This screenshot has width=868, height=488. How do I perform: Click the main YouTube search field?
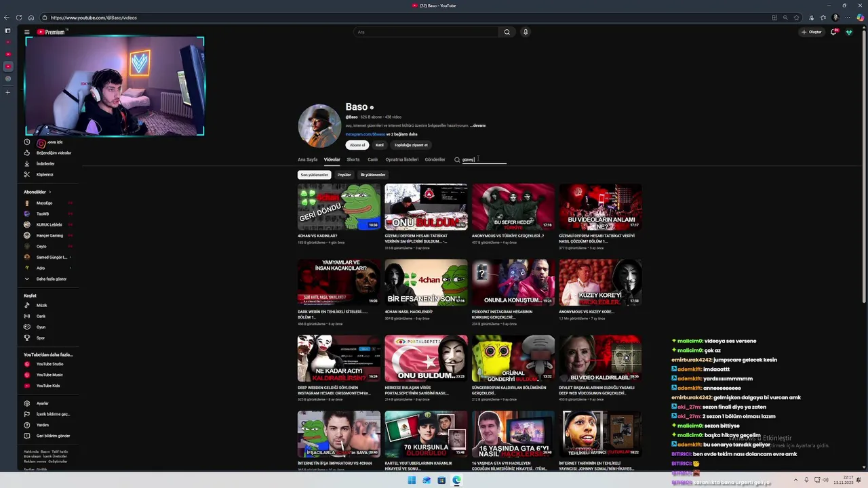(x=426, y=32)
